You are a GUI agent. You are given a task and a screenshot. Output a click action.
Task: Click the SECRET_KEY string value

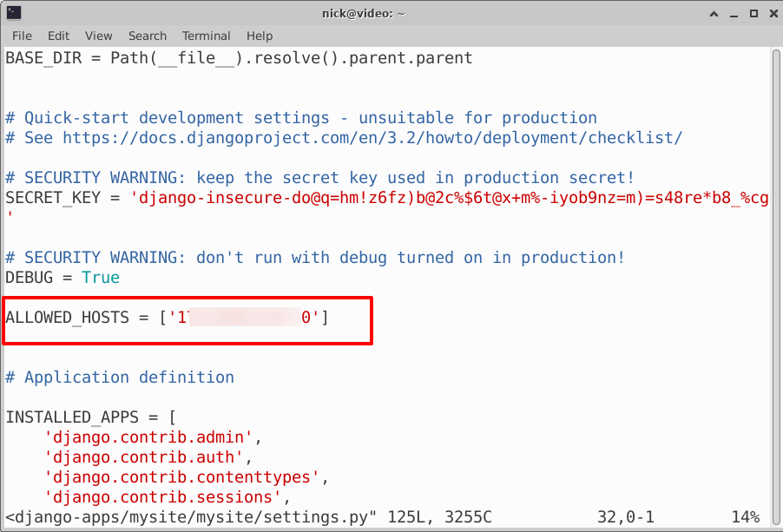point(449,198)
